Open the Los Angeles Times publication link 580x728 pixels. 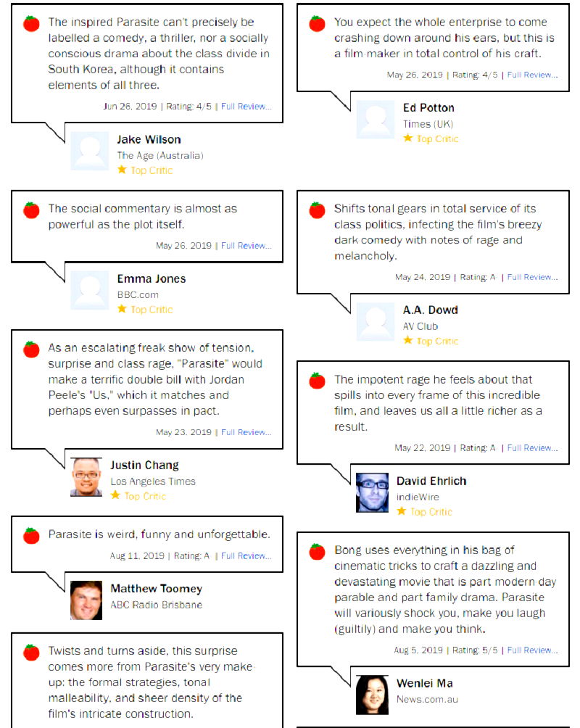pyautogui.click(x=153, y=481)
